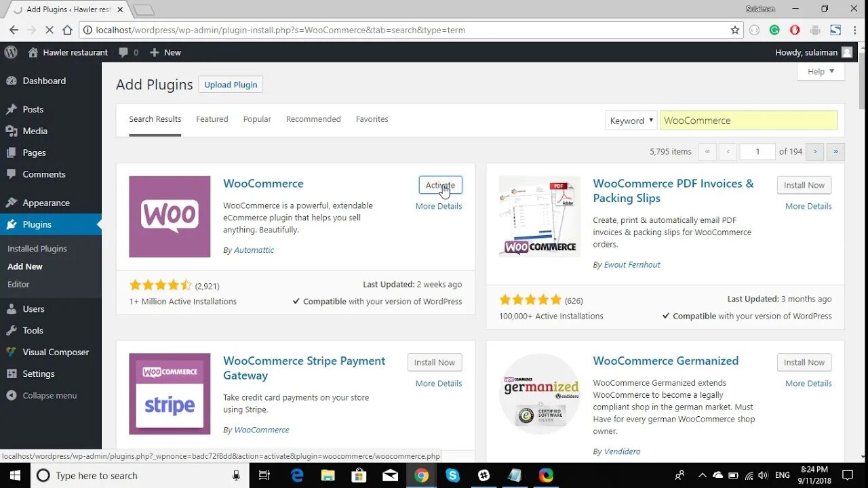The width and height of the screenshot is (868, 488).
Task: Switch to Favorites tab
Action: (x=372, y=119)
